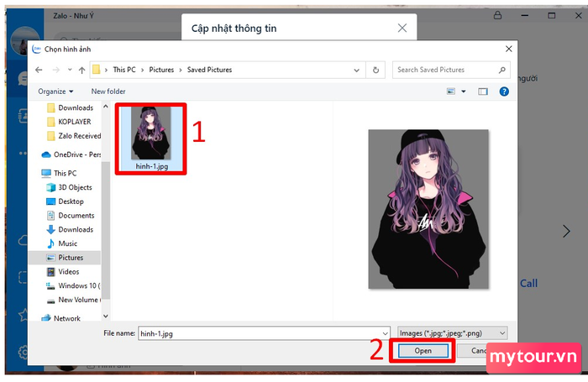Open recent locations dropdown arrow

pos(70,70)
